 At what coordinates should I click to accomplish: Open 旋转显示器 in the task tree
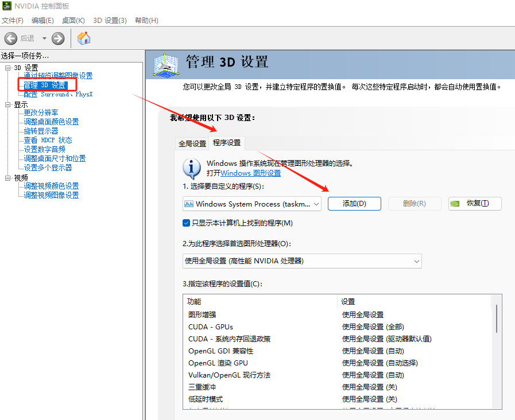click(41, 131)
